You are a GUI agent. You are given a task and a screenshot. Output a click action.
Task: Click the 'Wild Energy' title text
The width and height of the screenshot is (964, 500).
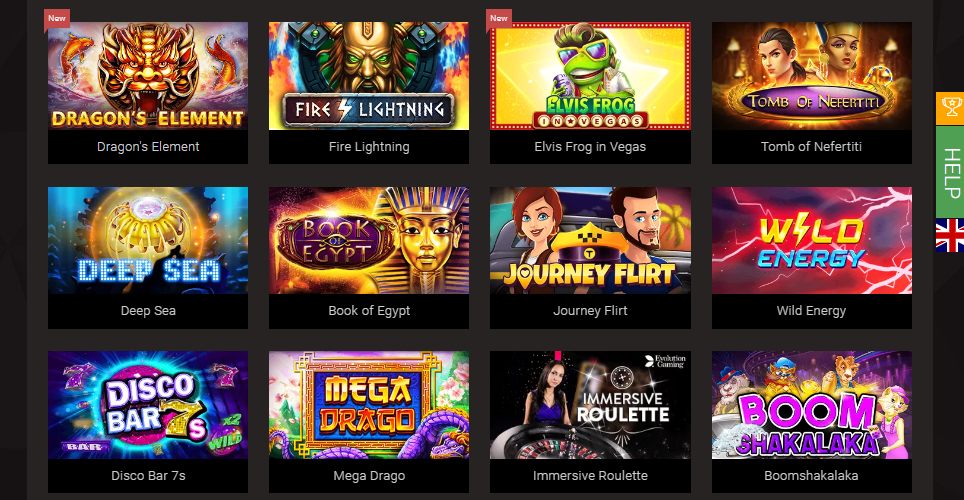click(811, 311)
